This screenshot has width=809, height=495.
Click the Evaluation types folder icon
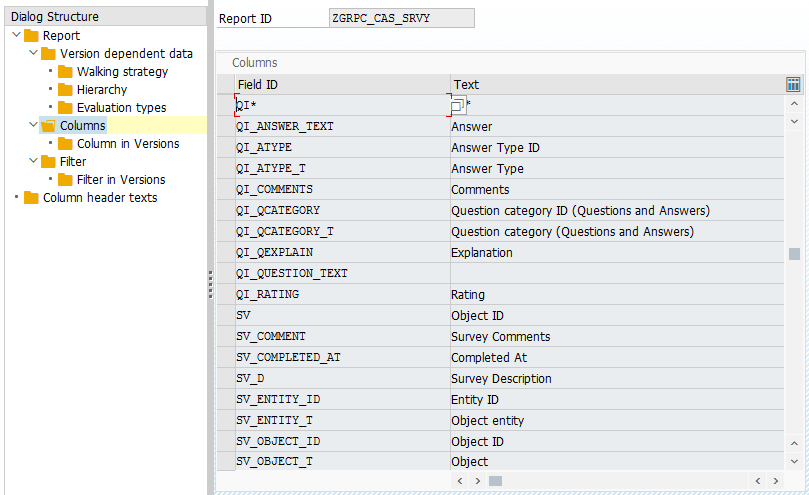coord(65,108)
